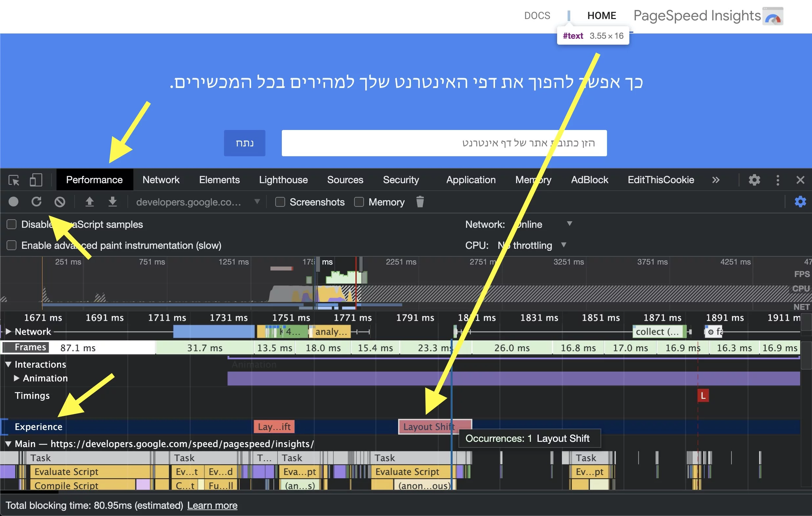Open capture settings blue gear icon
812x516 pixels.
[x=800, y=202]
